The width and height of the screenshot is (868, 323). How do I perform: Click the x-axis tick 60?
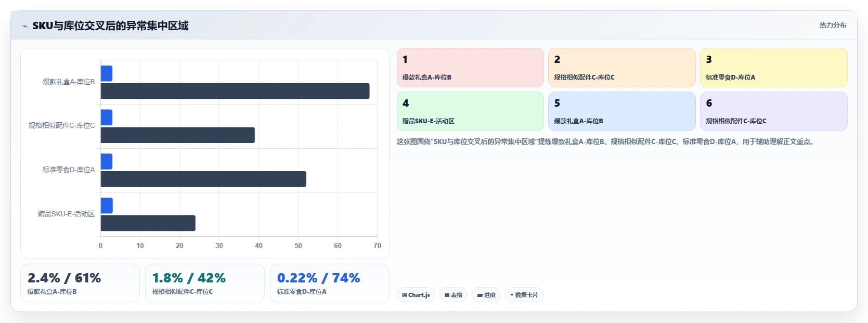coord(338,246)
